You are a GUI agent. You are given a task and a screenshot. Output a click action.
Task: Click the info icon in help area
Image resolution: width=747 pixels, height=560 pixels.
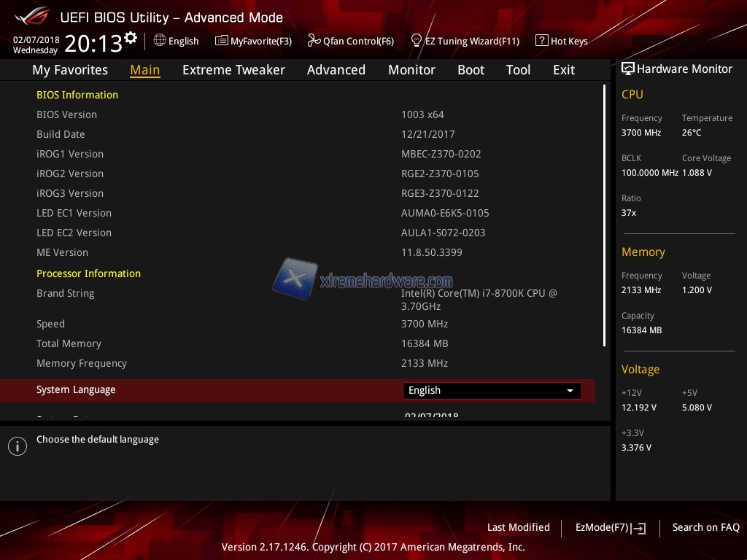click(18, 446)
